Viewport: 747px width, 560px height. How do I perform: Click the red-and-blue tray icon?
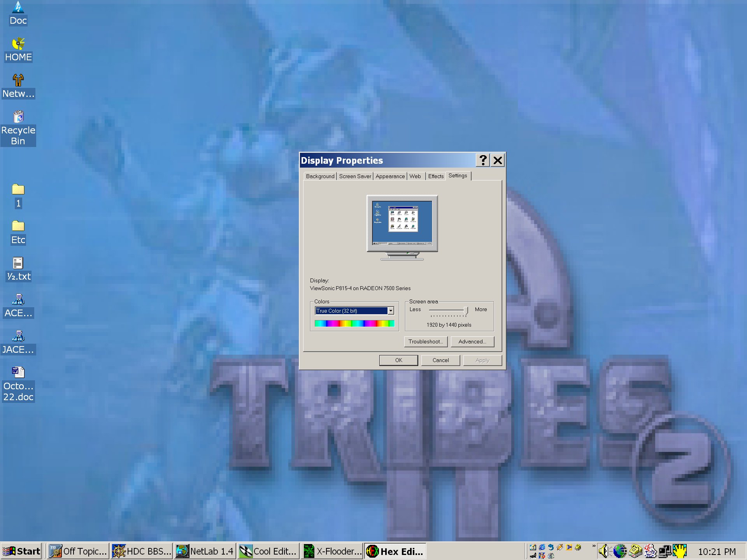click(651, 551)
